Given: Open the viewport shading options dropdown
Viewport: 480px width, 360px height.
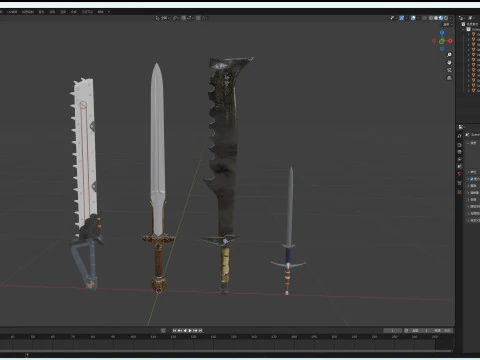Looking at the screenshot, I should (x=451, y=18).
